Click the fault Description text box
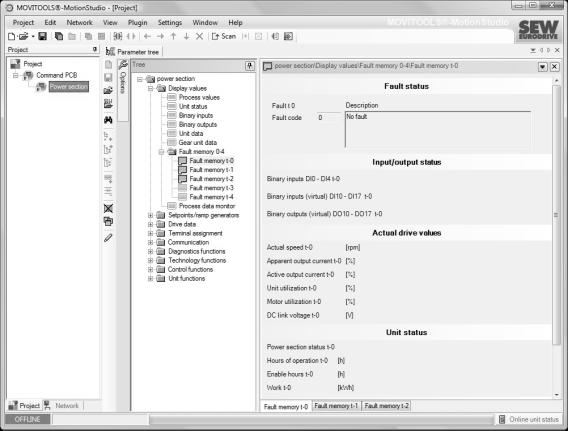The height and width of the screenshot is (431, 568). tap(438, 129)
